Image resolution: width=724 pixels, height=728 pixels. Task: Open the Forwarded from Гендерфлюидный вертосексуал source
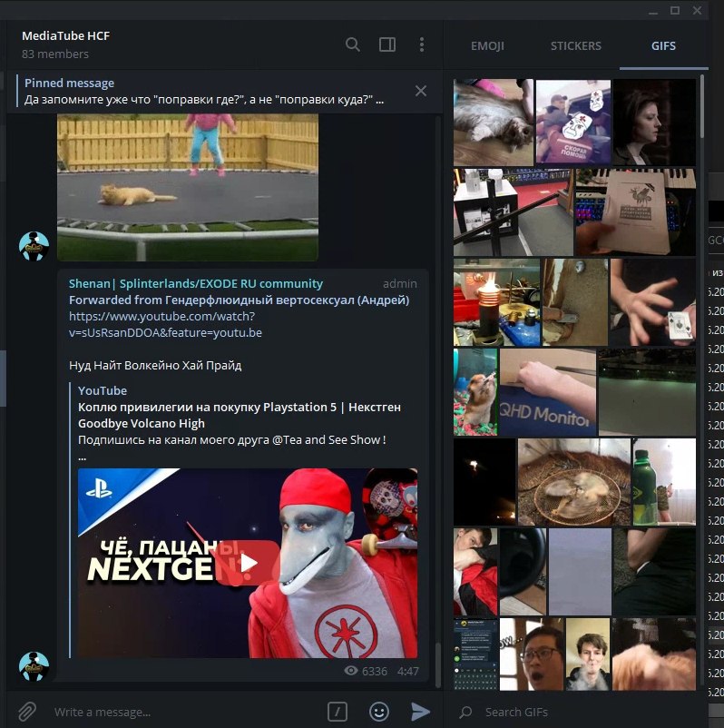click(x=239, y=300)
